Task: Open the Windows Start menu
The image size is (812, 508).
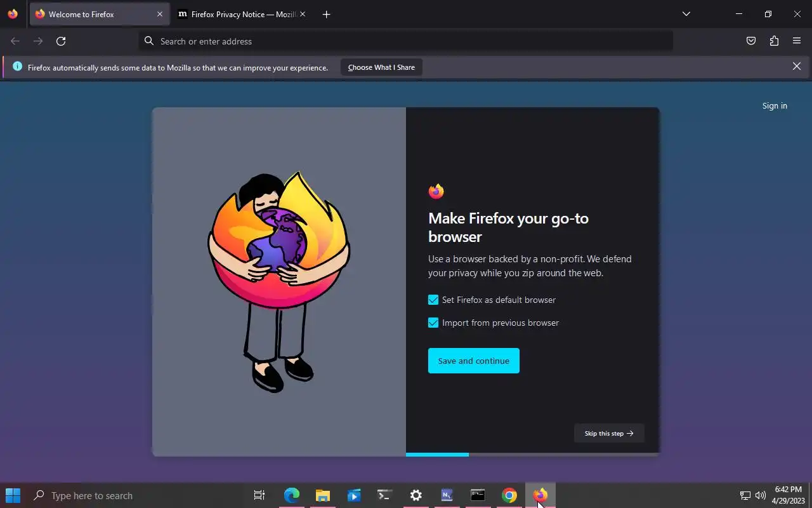Action: pyautogui.click(x=13, y=495)
